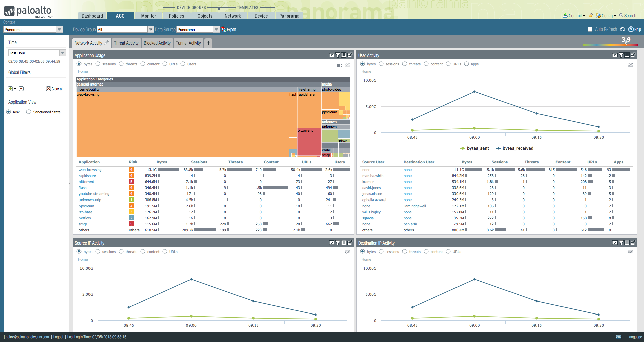The height and width of the screenshot is (342, 644).
Task: Open the Dashboard tab
Action: 92,16
